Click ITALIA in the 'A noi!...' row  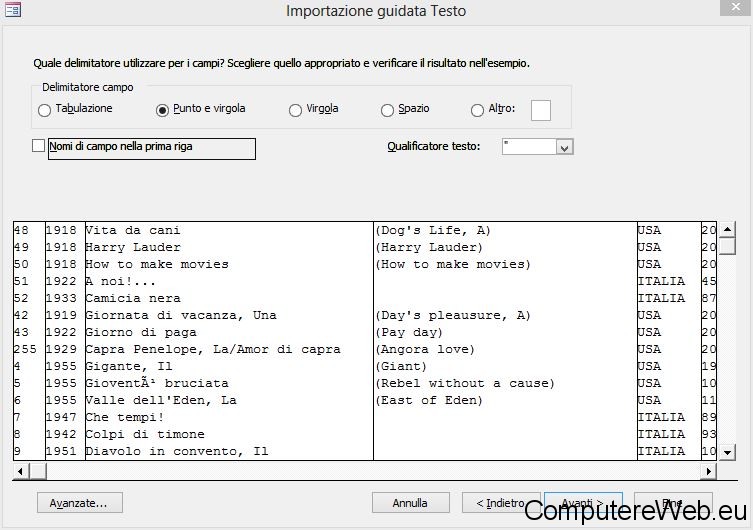click(x=661, y=281)
